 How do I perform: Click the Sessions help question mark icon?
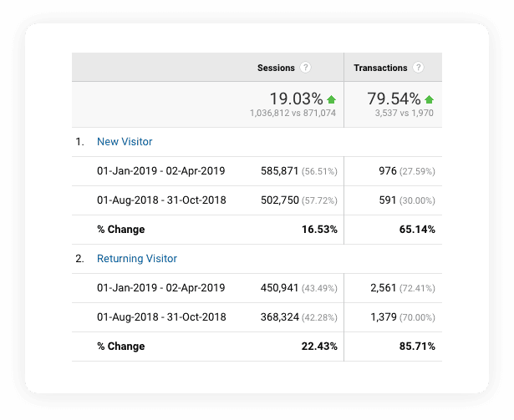coord(306,68)
